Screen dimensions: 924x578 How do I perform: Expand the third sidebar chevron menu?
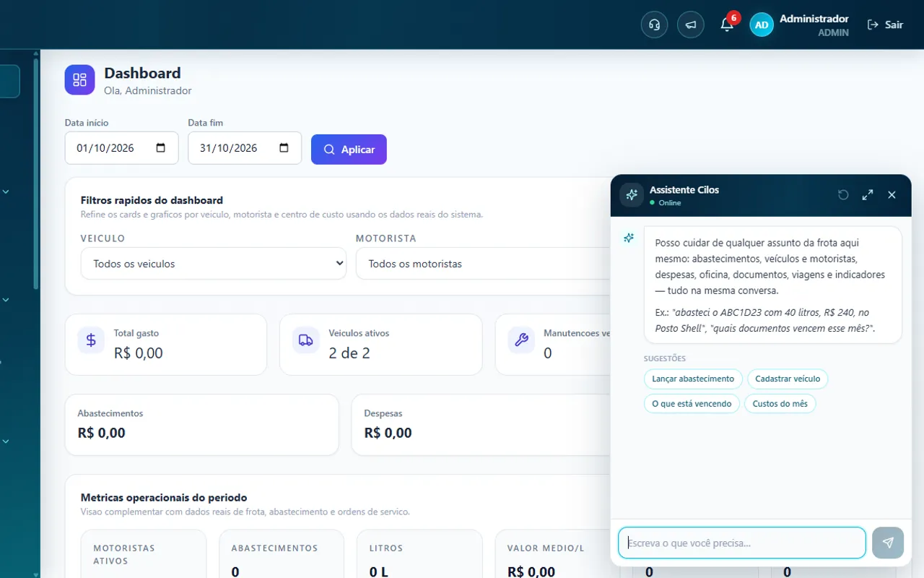pos(6,441)
